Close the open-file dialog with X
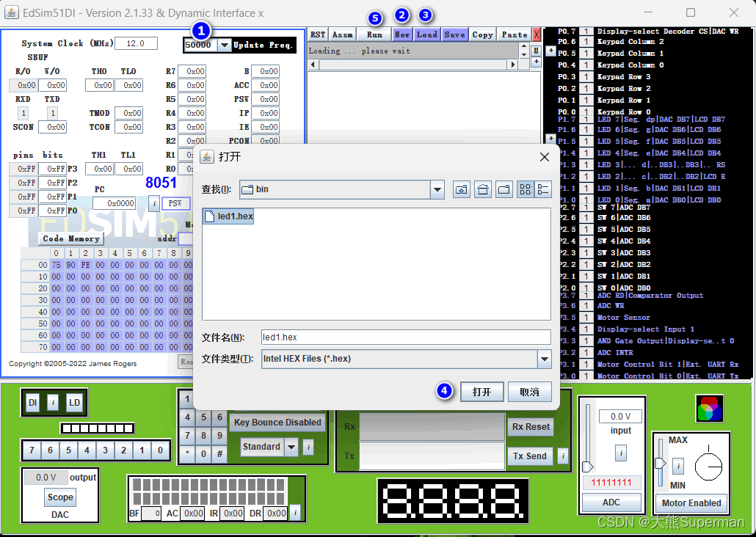This screenshot has width=756, height=537. (x=545, y=157)
